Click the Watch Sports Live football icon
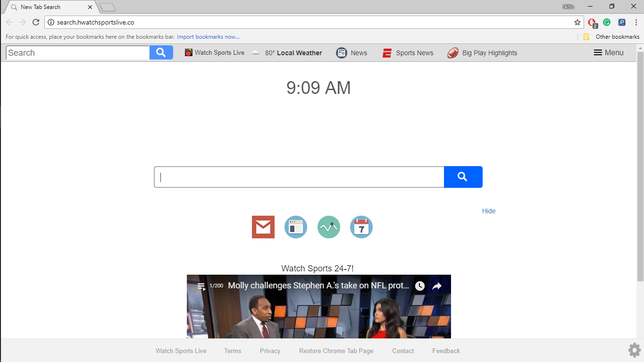This screenshot has height=362, width=644. tap(188, 52)
